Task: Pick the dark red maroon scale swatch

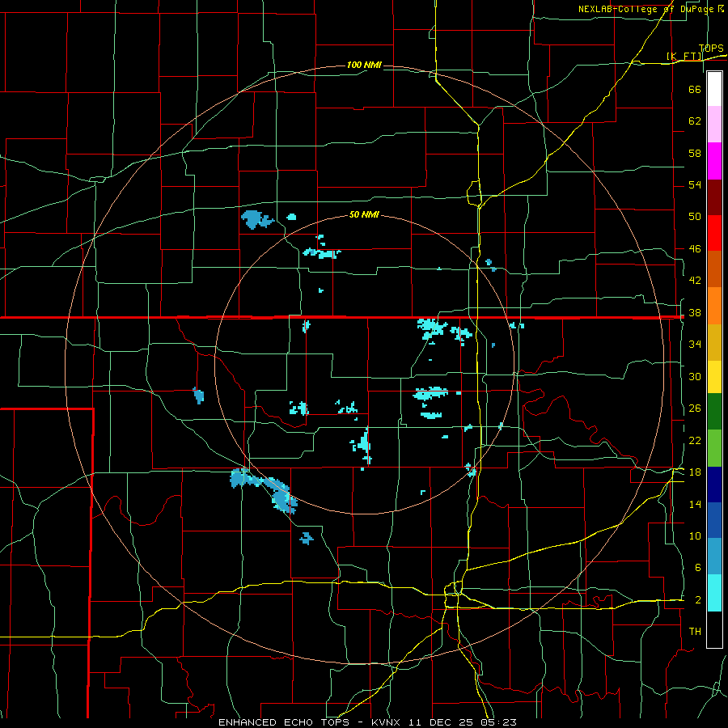Action: point(714,197)
